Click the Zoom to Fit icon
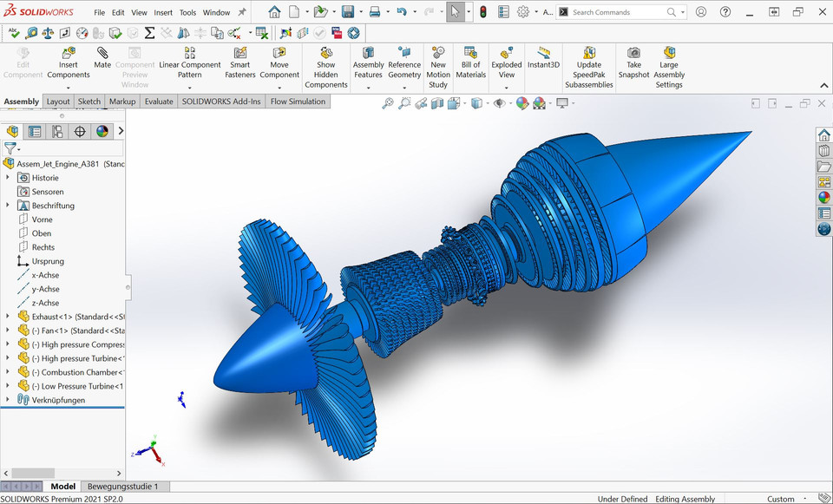833x504 pixels. tap(389, 101)
